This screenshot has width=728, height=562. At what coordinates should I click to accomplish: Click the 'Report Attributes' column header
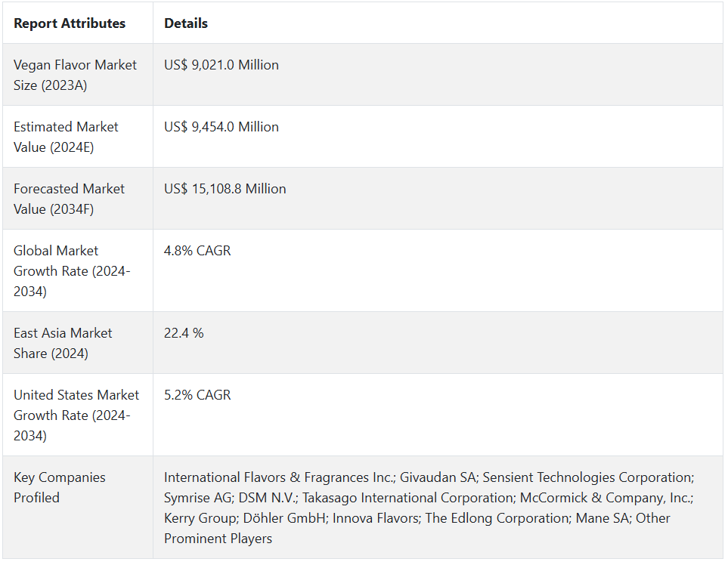click(x=70, y=23)
